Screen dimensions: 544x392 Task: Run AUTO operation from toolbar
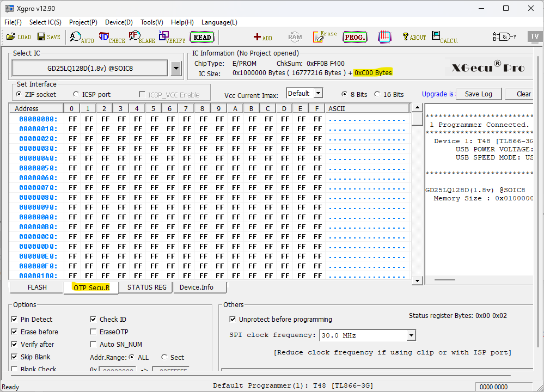click(82, 37)
